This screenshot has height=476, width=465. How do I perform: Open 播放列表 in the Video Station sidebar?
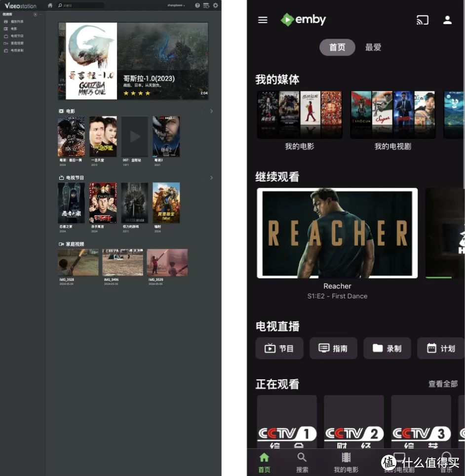tap(18, 21)
